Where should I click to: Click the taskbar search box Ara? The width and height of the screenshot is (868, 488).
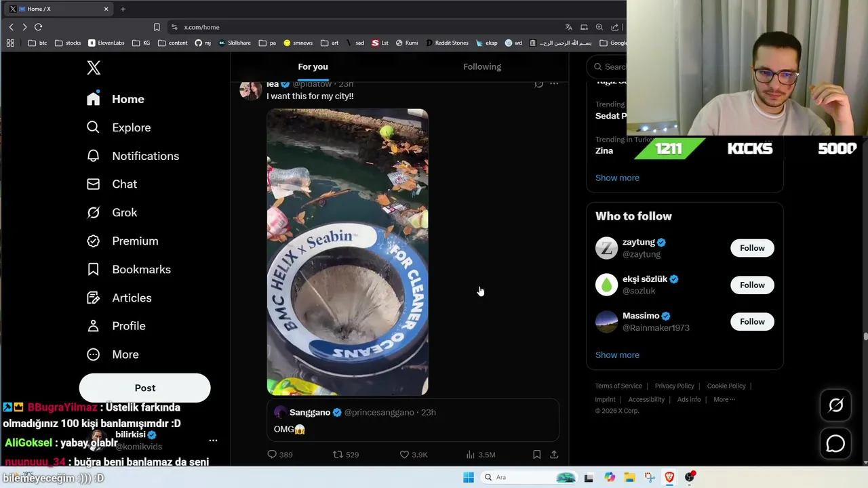pyautogui.click(x=529, y=477)
